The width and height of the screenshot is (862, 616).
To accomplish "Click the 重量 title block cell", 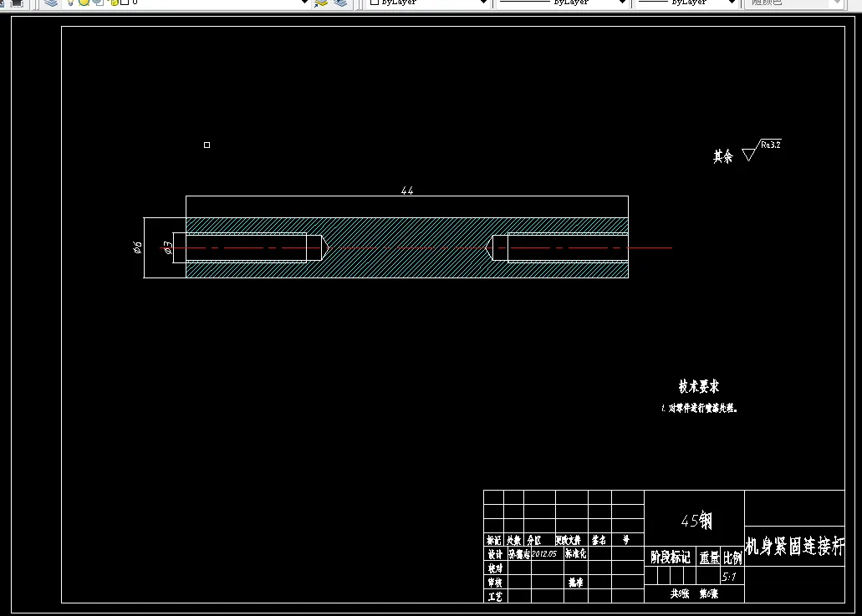I will 709,557.
